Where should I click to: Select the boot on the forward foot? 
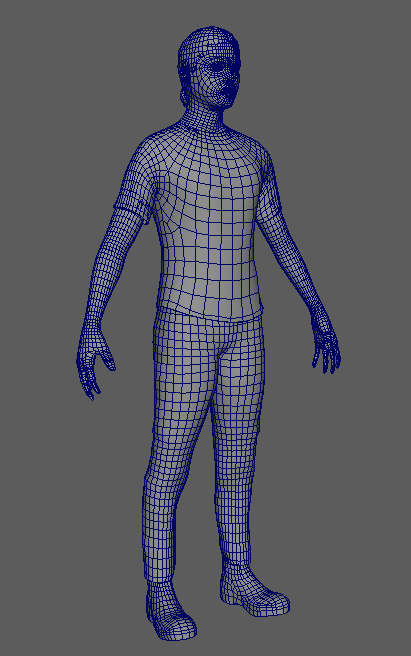coord(170,611)
